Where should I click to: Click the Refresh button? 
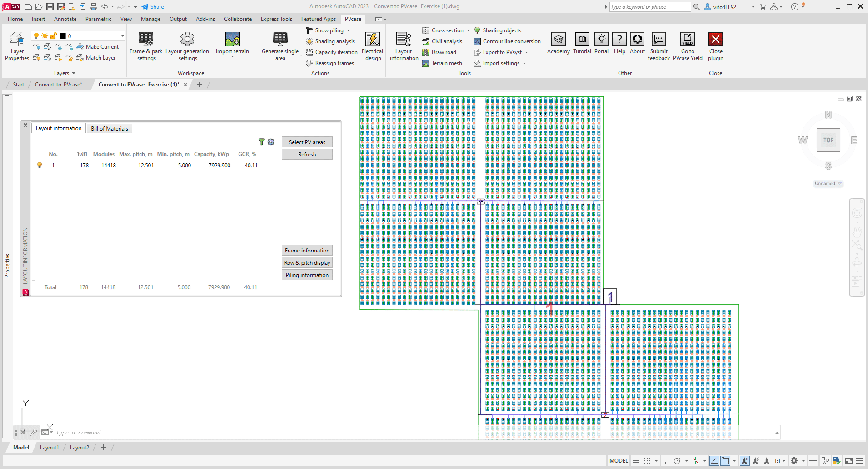(x=307, y=155)
